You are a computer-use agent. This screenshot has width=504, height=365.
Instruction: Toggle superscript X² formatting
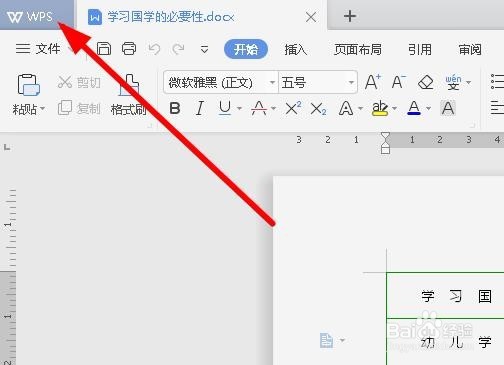point(293,108)
